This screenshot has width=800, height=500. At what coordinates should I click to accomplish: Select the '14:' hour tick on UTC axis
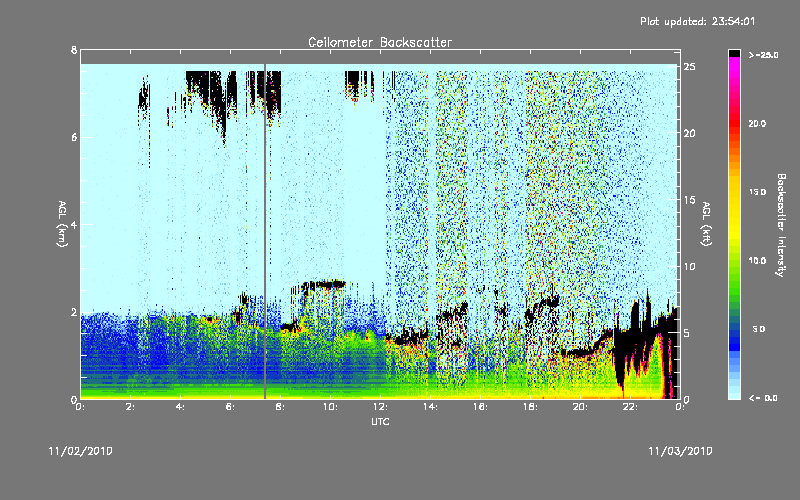click(430, 407)
